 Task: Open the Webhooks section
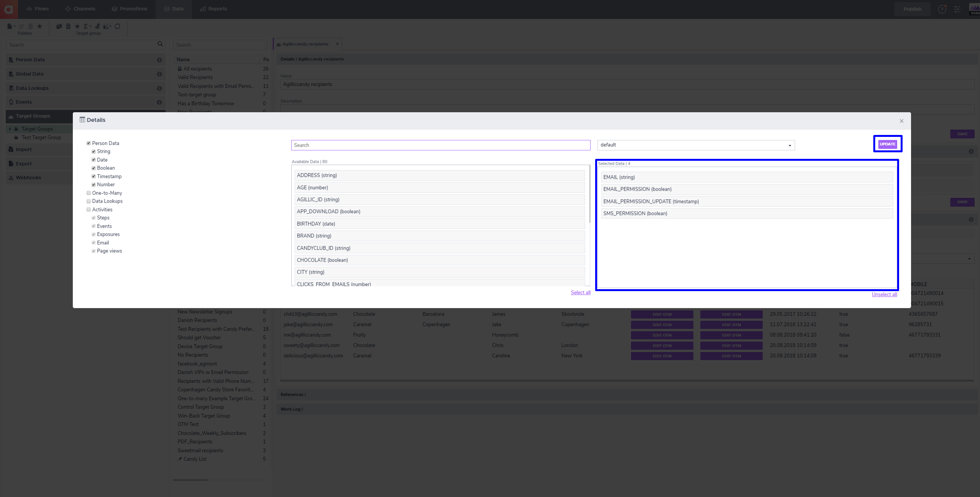[x=28, y=177]
